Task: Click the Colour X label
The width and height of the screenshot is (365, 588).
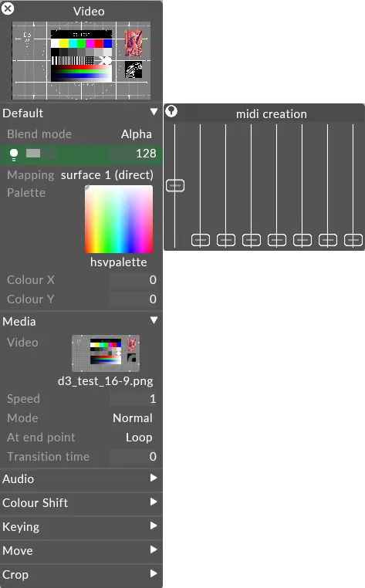Action: tap(31, 280)
